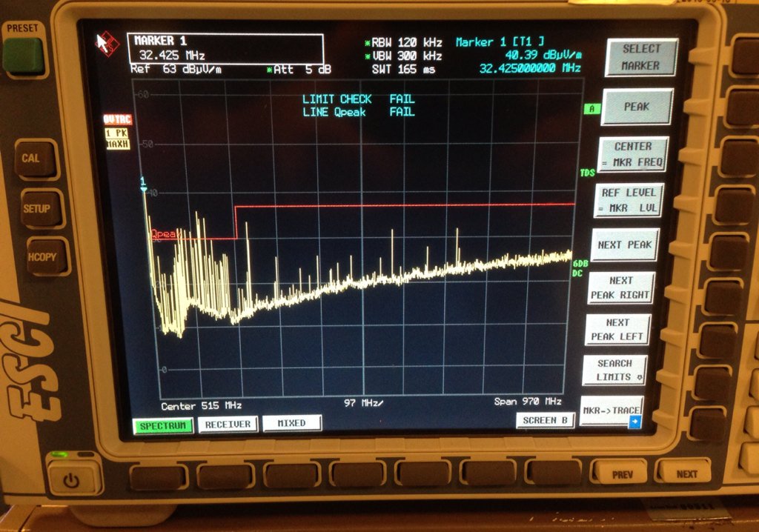Click the TDS status indicator
The height and width of the screenshot is (532, 759).
pyautogui.click(x=587, y=173)
